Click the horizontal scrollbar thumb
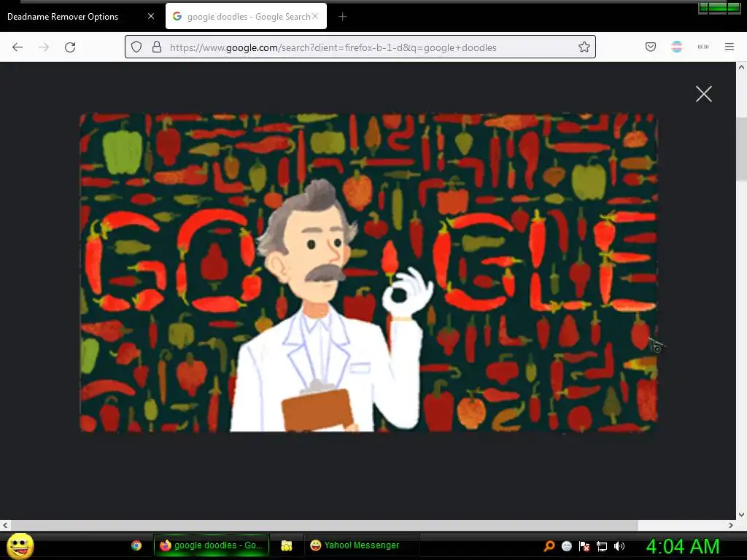 pyautogui.click(x=324, y=525)
